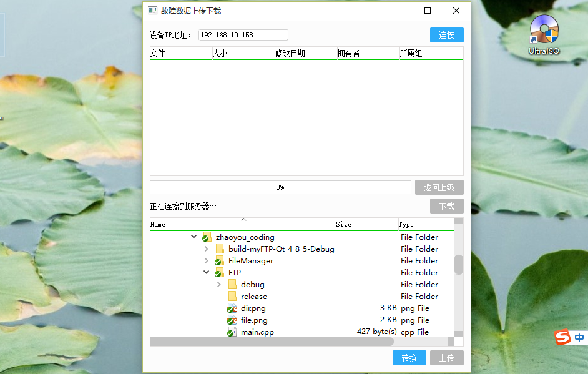The image size is (588, 374).
Task: Click the 0% progress bar
Action: [280, 187]
